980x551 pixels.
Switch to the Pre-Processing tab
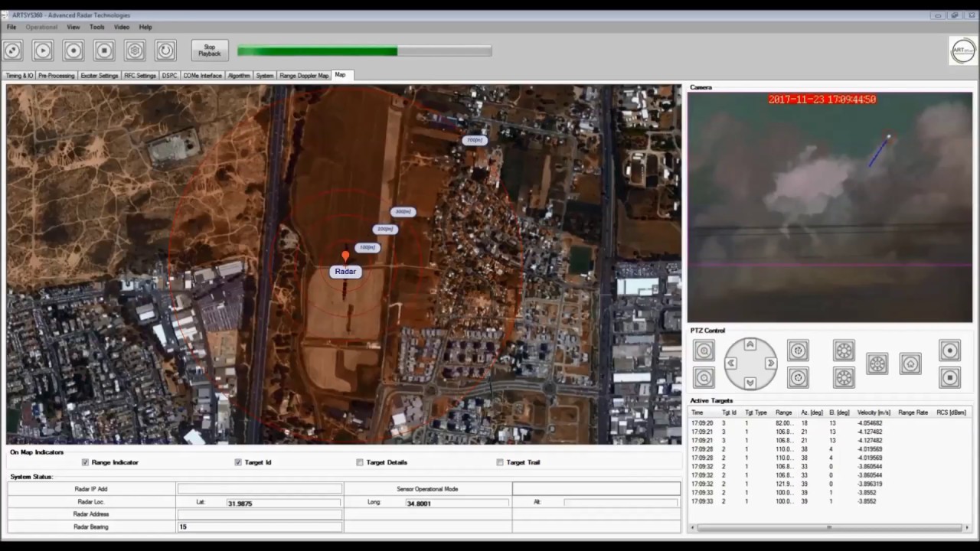(x=56, y=76)
